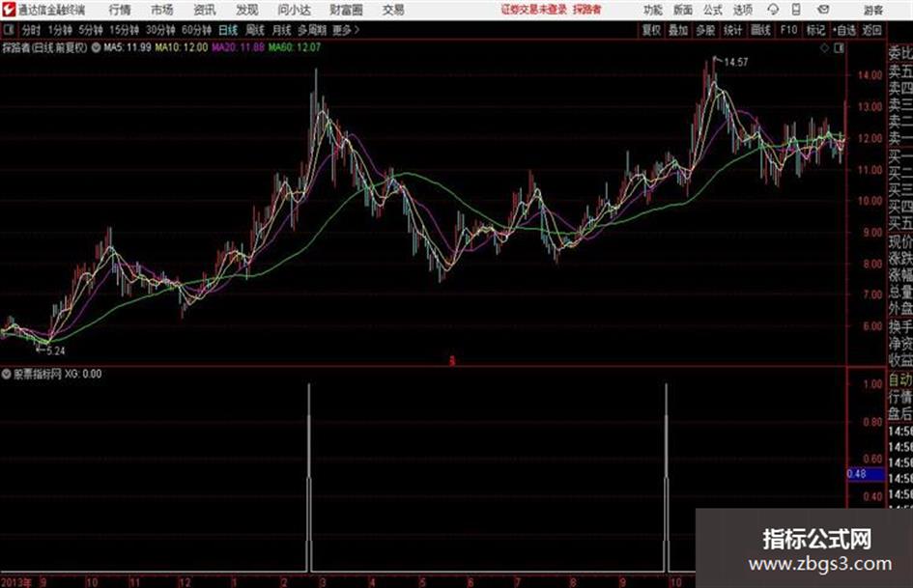
Task: Click the 换手 row in quote panel
Action: pyautogui.click(x=900, y=326)
